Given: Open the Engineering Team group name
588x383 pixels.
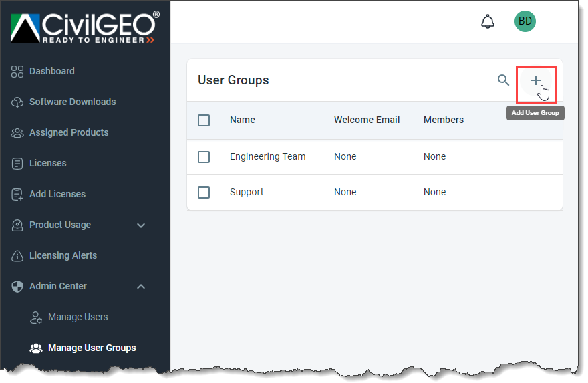Looking at the screenshot, I should tap(268, 156).
